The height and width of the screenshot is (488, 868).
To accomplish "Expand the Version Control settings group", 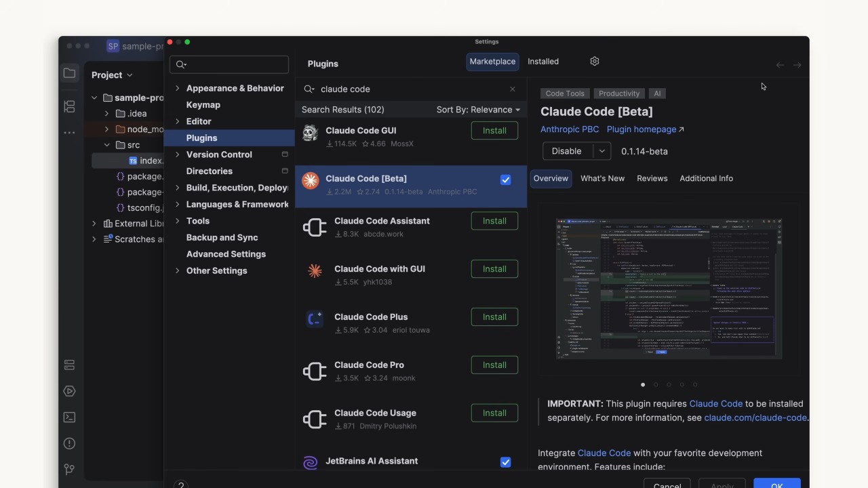I will (178, 155).
